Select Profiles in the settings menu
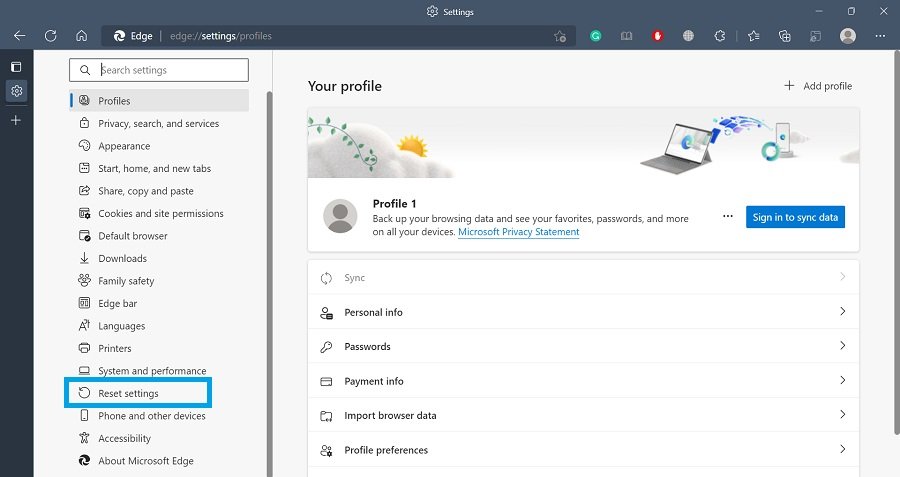Viewport: 900px width, 477px height. (x=159, y=100)
